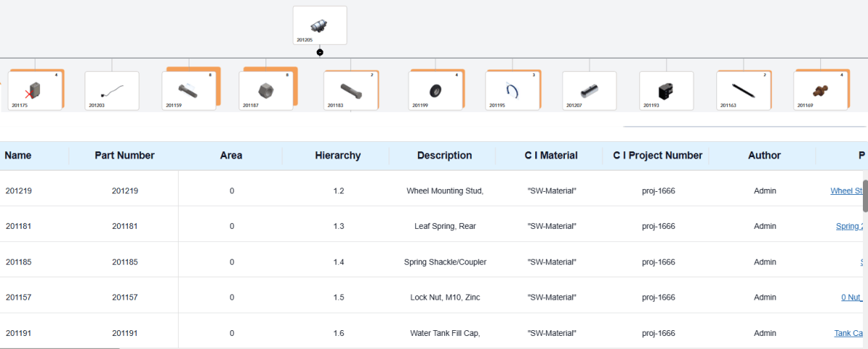The width and height of the screenshot is (868, 349).
Task: Click the 201159 part thumbnail
Action: coord(189,91)
